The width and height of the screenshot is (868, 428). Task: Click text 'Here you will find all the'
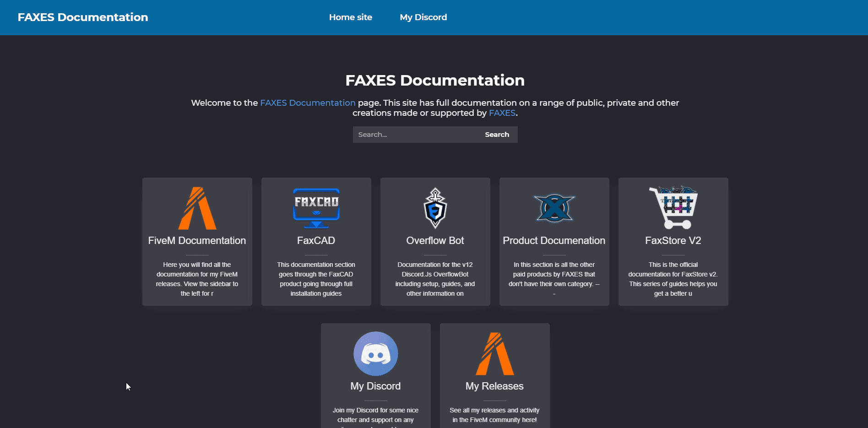click(x=197, y=265)
